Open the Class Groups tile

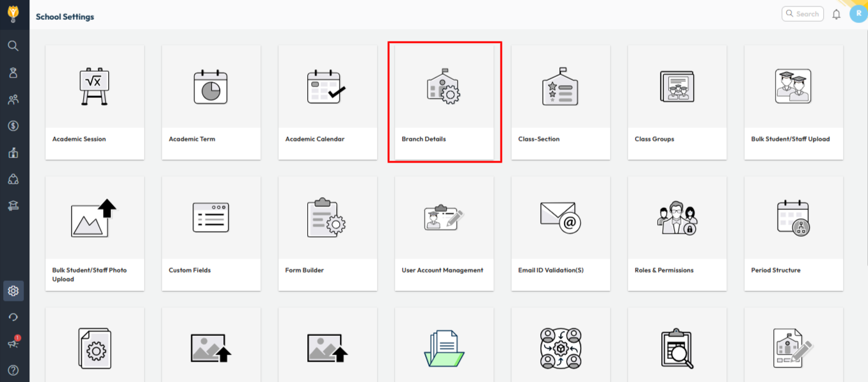(x=677, y=102)
